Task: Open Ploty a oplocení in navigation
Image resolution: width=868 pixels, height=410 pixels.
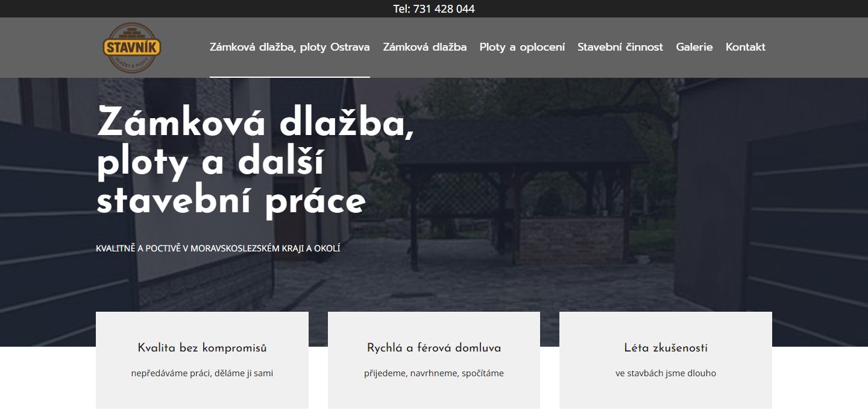Action: click(522, 47)
